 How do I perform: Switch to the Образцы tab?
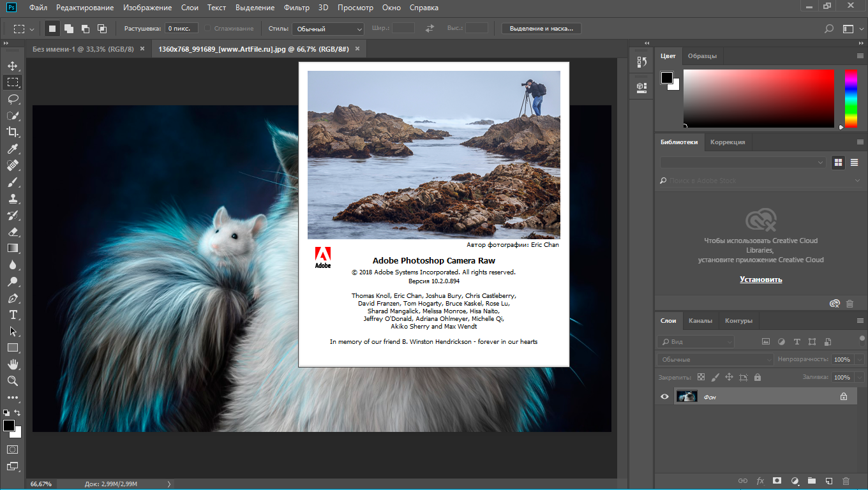pyautogui.click(x=702, y=56)
